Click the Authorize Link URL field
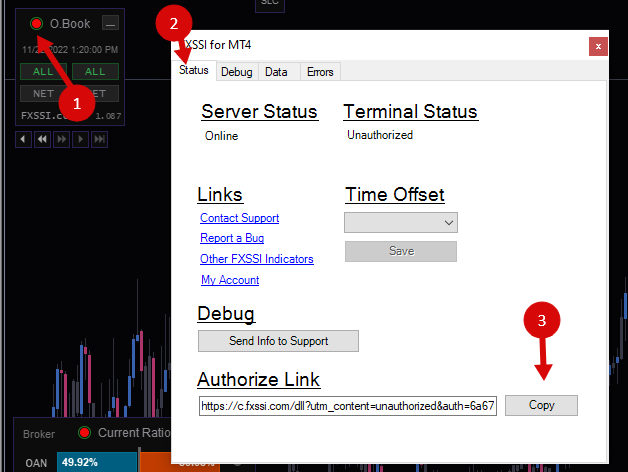628x472 pixels. tap(348, 406)
